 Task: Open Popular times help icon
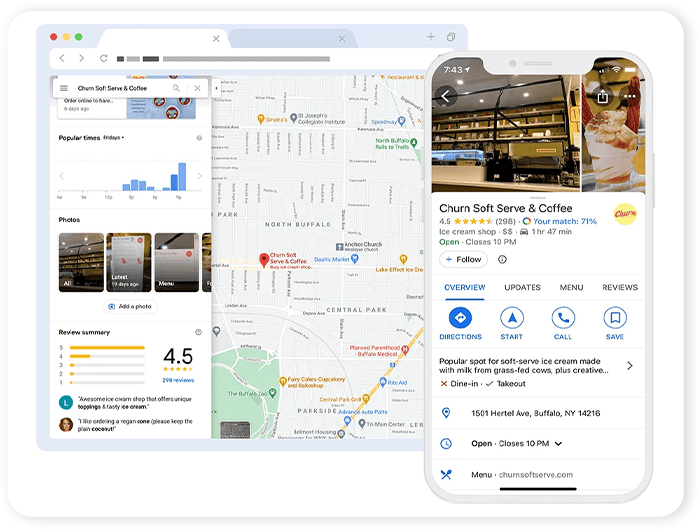199,138
